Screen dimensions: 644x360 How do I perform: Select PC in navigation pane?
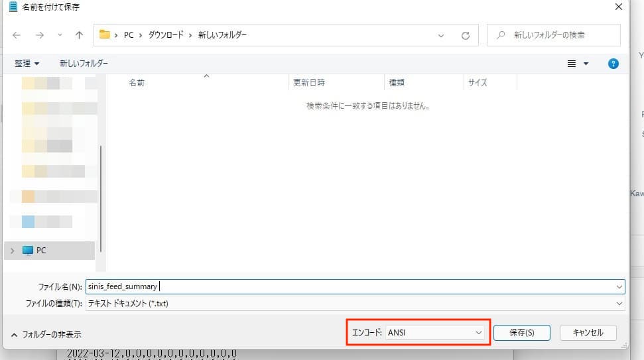click(x=50, y=251)
